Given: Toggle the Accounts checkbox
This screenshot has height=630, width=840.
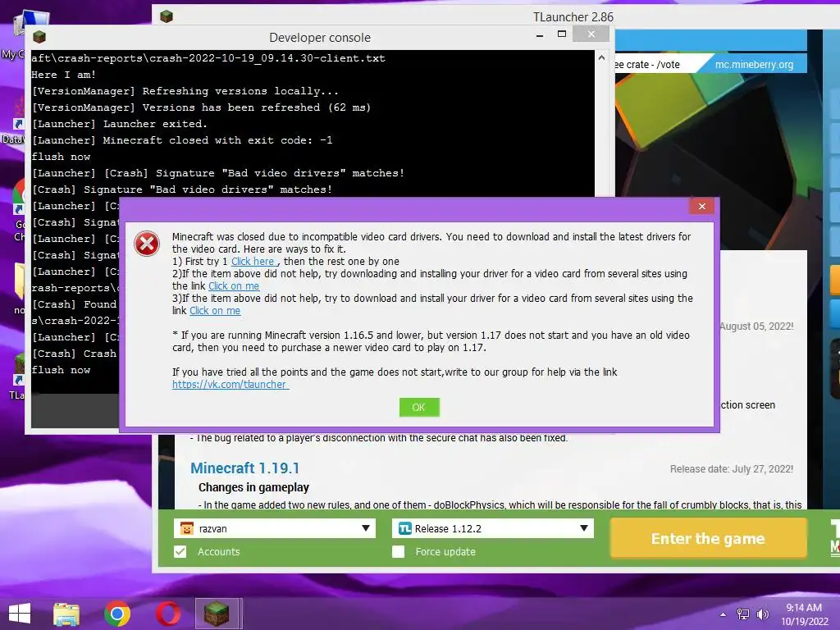Looking at the screenshot, I should (x=180, y=552).
